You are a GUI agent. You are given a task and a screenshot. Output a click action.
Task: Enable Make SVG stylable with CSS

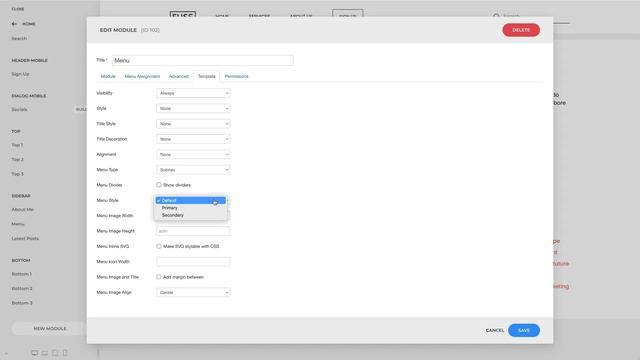pyautogui.click(x=159, y=246)
